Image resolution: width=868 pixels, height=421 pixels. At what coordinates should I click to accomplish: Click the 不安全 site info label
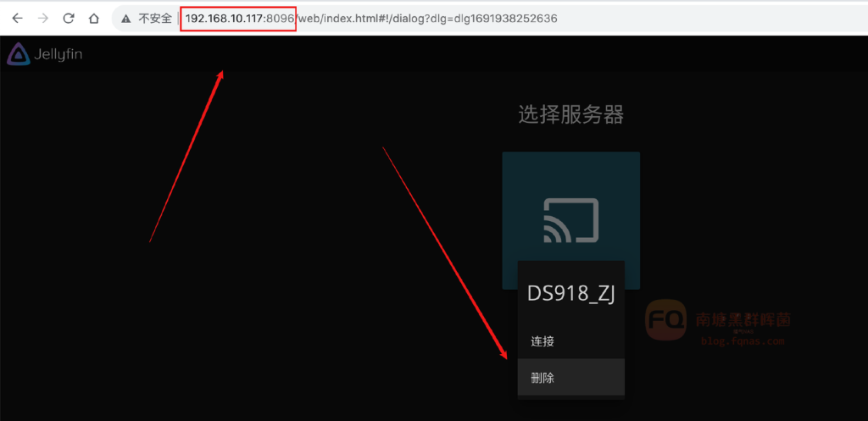155,18
